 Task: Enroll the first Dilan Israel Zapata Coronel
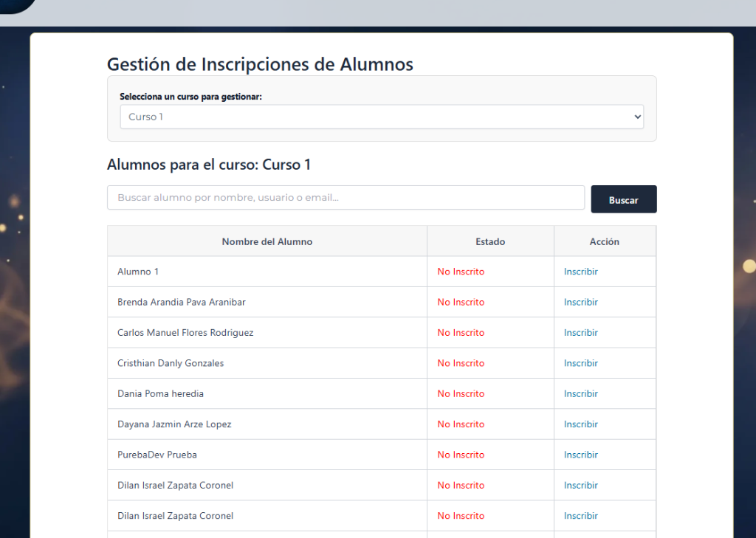coord(581,485)
